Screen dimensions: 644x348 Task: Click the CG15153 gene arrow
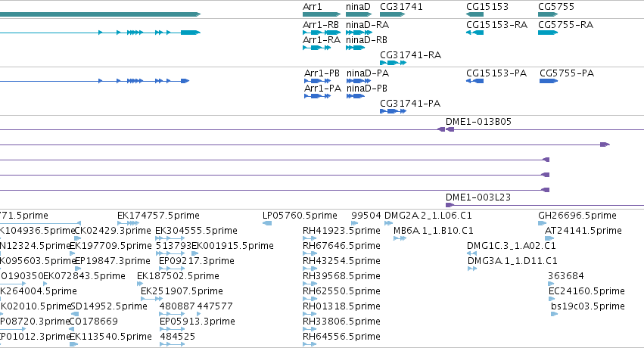(x=474, y=14)
